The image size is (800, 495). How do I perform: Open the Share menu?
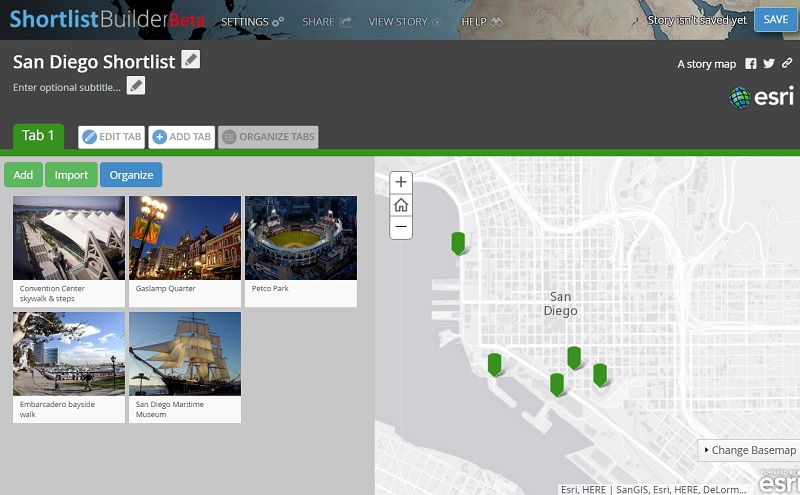pyautogui.click(x=327, y=22)
